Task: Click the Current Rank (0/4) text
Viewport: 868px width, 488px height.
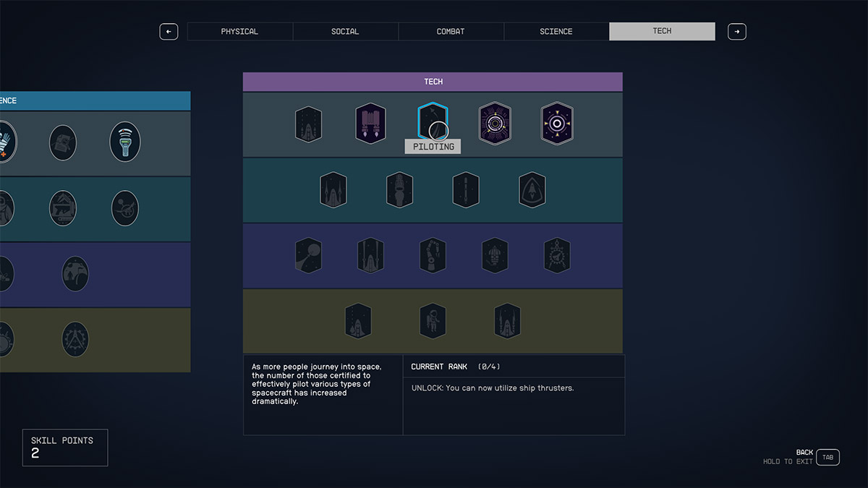Action: [456, 367]
